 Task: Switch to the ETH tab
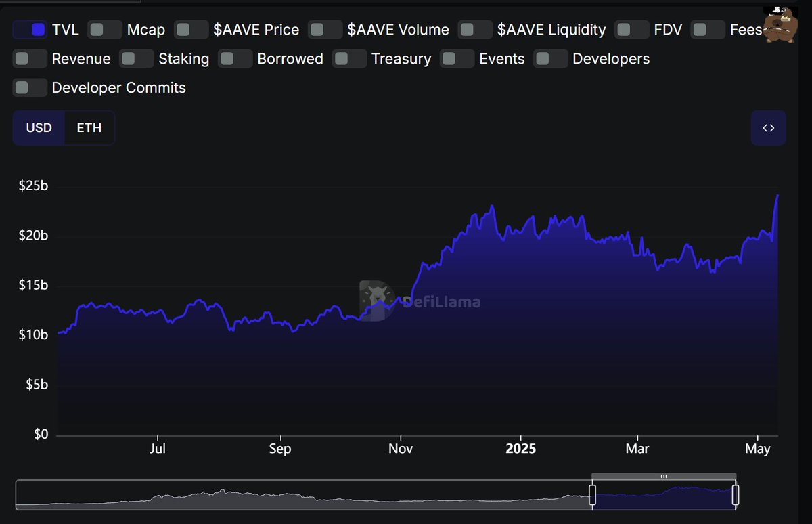pyautogui.click(x=90, y=127)
